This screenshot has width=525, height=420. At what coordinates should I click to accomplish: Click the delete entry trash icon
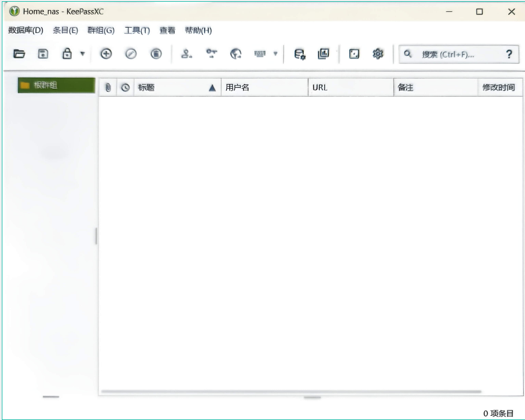pyautogui.click(x=155, y=54)
